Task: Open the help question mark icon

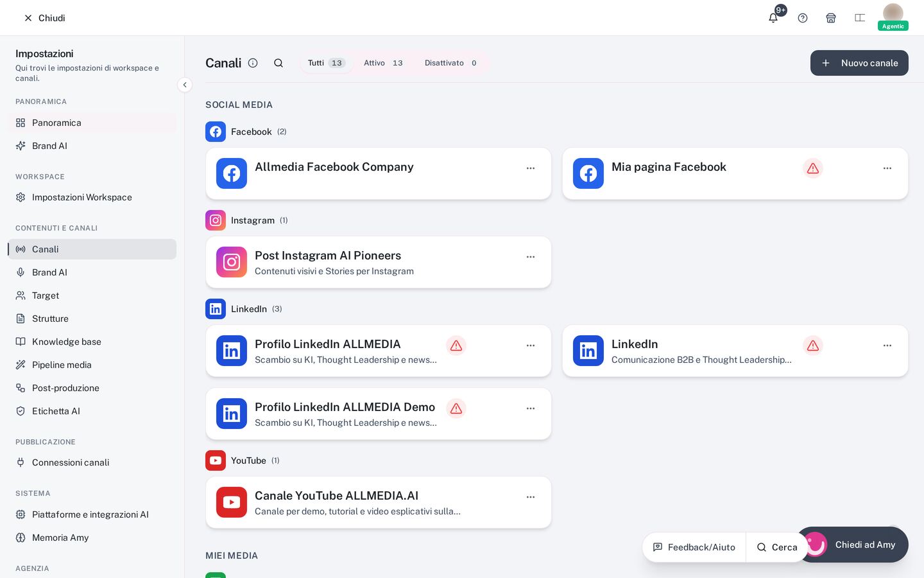Action: (x=803, y=18)
